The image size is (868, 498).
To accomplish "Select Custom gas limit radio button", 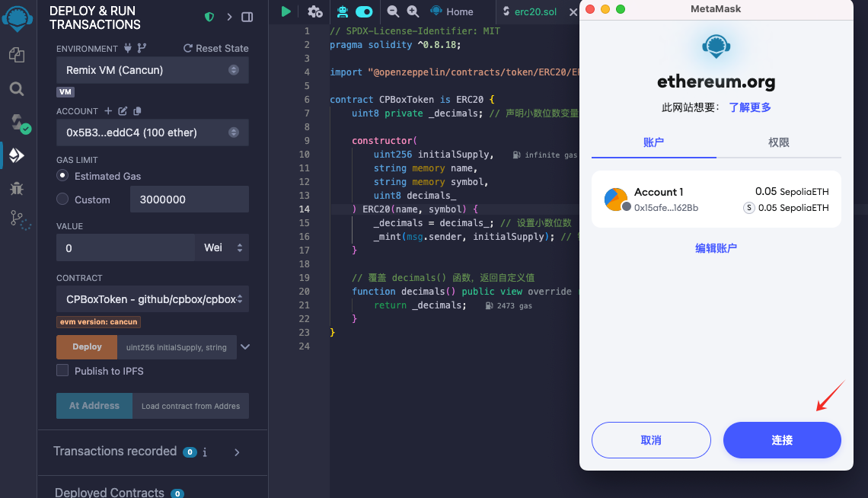I will pyautogui.click(x=62, y=200).
